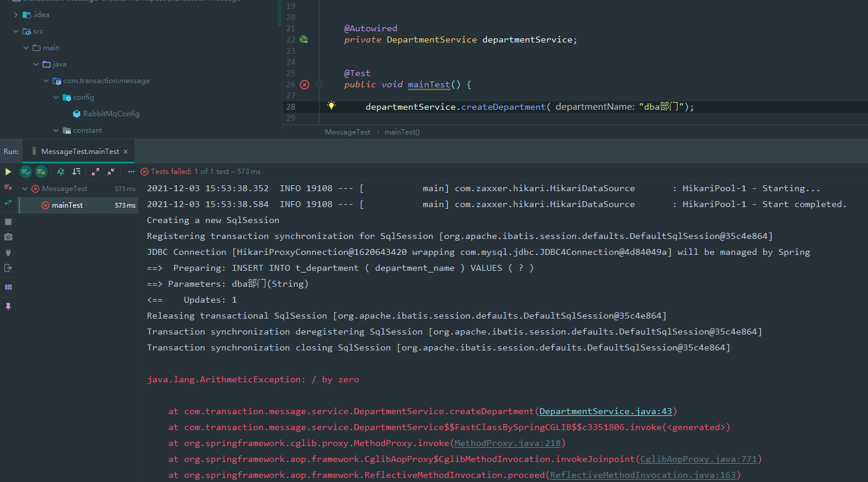This screenshot has width=868, height=482.
Task: Sort test results alphabetically
Action: [x=61, y=172]
